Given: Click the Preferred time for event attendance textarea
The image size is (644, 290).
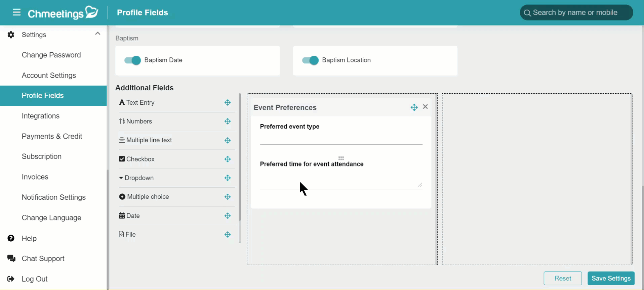Looking at the screenshot, I should point(341,180).
